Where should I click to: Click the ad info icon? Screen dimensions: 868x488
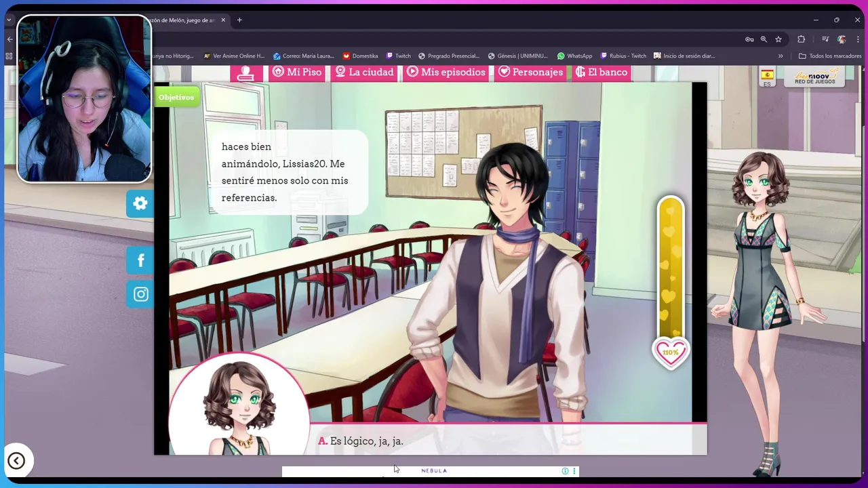point(565,471)
